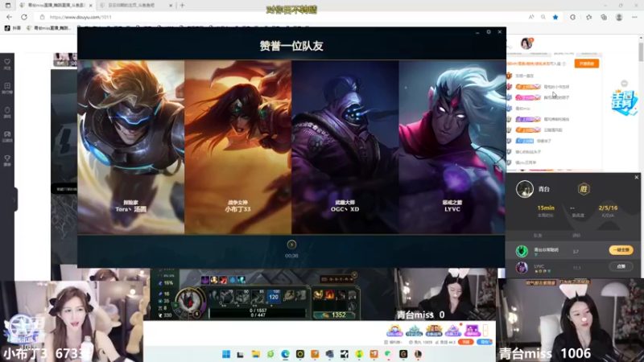Open the tab actions menu icon
This screenshot has width=644, height=362.
click(8, 6)
